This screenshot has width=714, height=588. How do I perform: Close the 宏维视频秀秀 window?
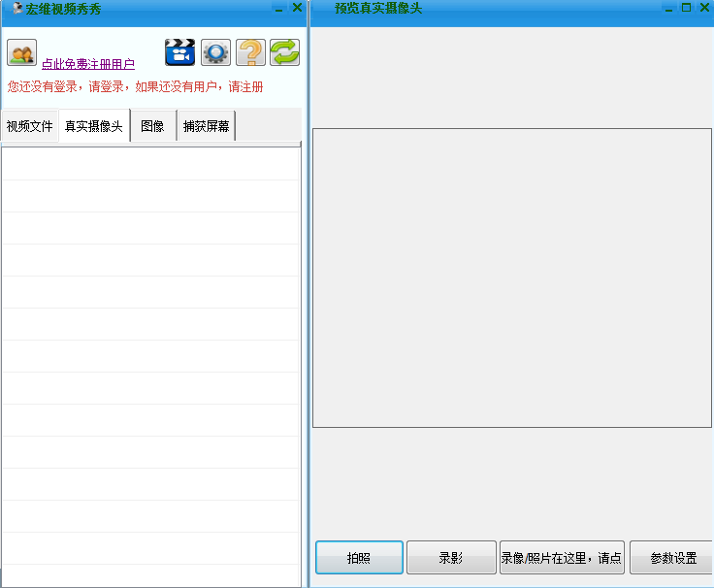[297, 8]
